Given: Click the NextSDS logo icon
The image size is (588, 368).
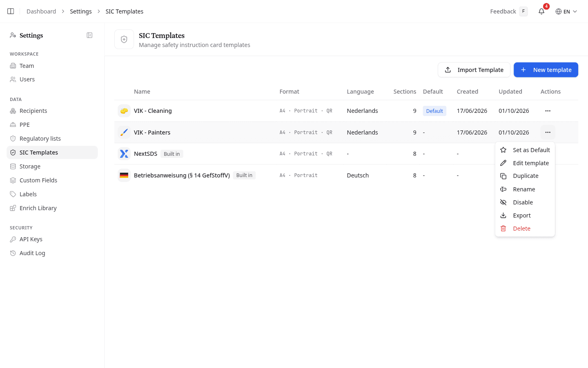Looking at the screenshot, I should point(124,154).
